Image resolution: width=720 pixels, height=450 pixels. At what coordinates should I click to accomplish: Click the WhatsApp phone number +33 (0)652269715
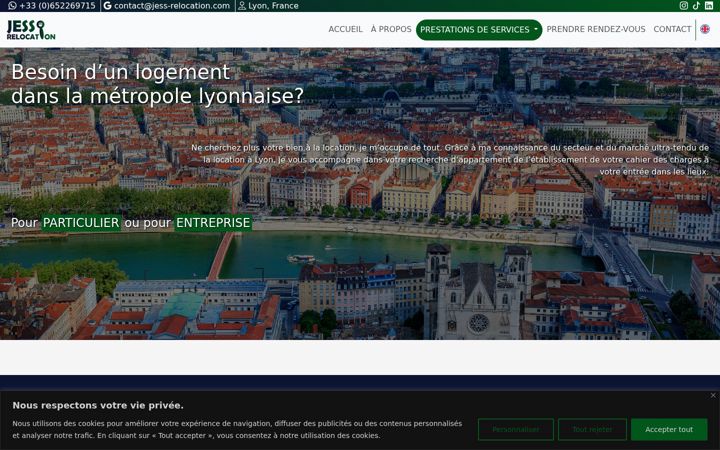click(x=52, y=6)
